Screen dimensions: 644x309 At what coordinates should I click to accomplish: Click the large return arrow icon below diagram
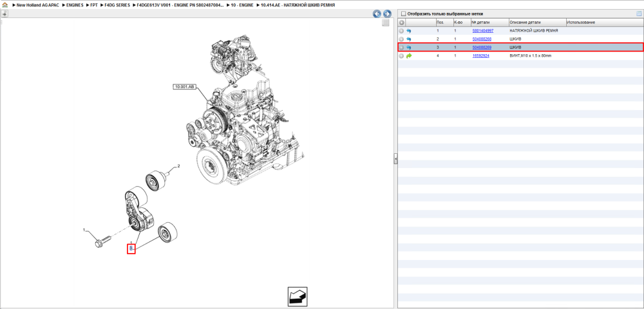coord(298,297)
